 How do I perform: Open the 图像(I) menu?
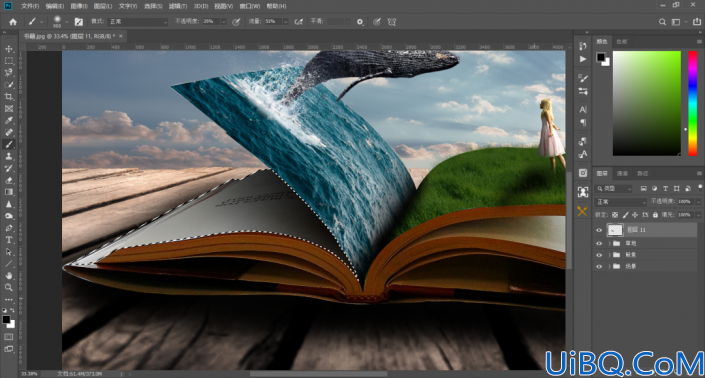pos(79,6)
